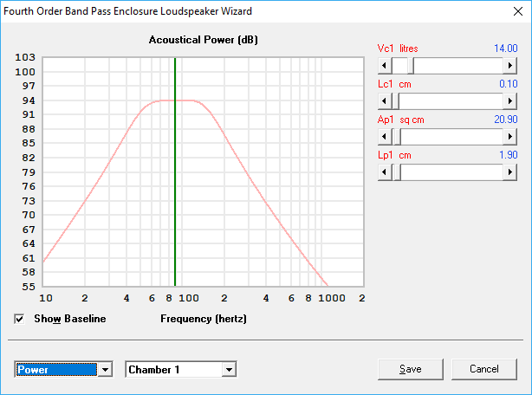Open the Chamber 1 dropdown
The height and width of the screenshot is (395, 532).
point(229,369)
